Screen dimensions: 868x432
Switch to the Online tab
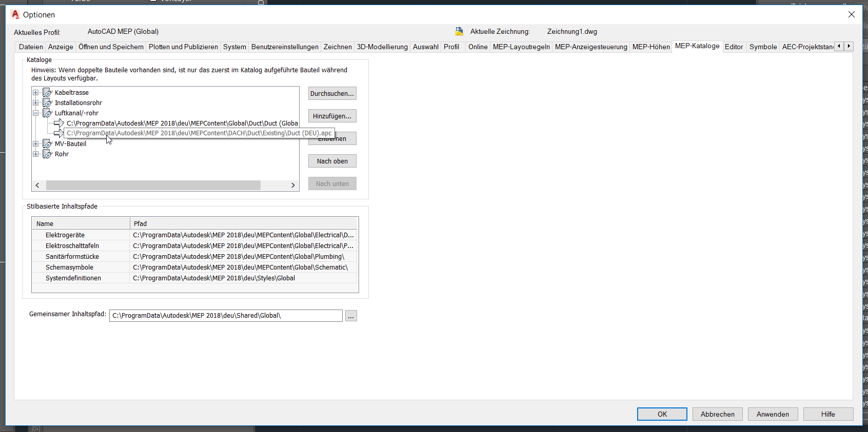coord(478,47)
